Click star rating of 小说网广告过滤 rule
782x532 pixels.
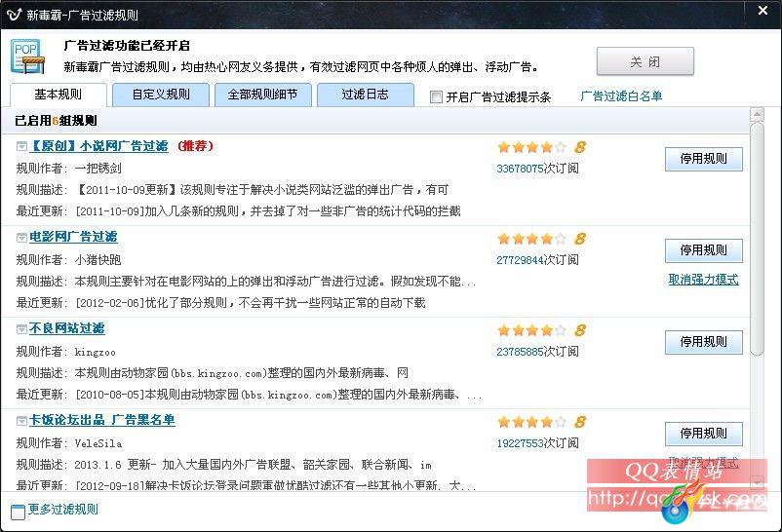coord(531,147)
